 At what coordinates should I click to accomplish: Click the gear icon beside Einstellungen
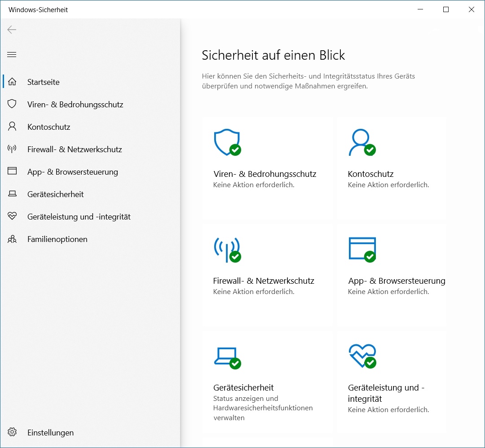point(12,433)
